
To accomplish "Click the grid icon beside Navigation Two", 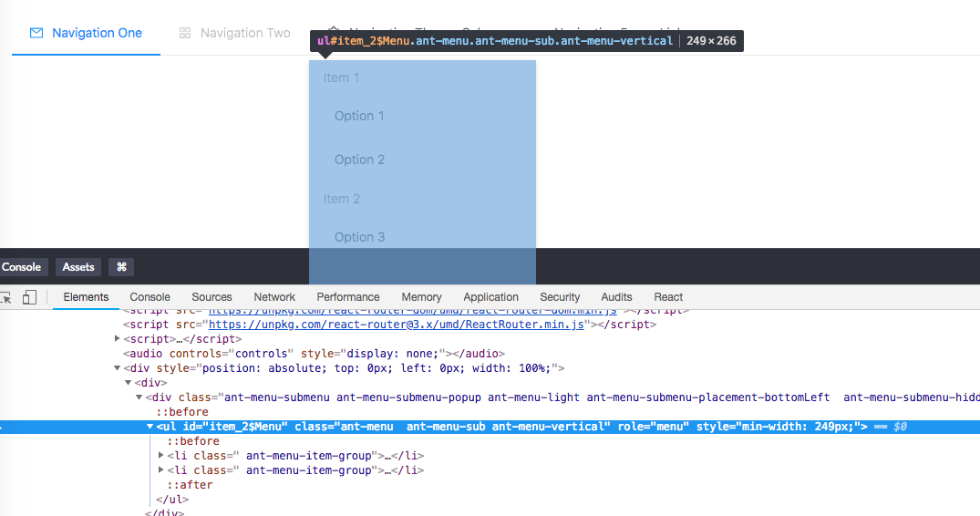I will click(x=185, y=33).
